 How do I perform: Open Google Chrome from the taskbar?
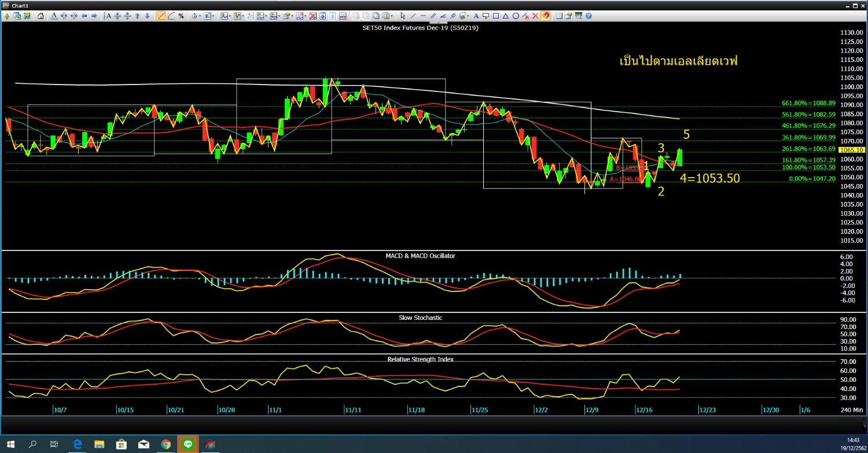point(166,444)
